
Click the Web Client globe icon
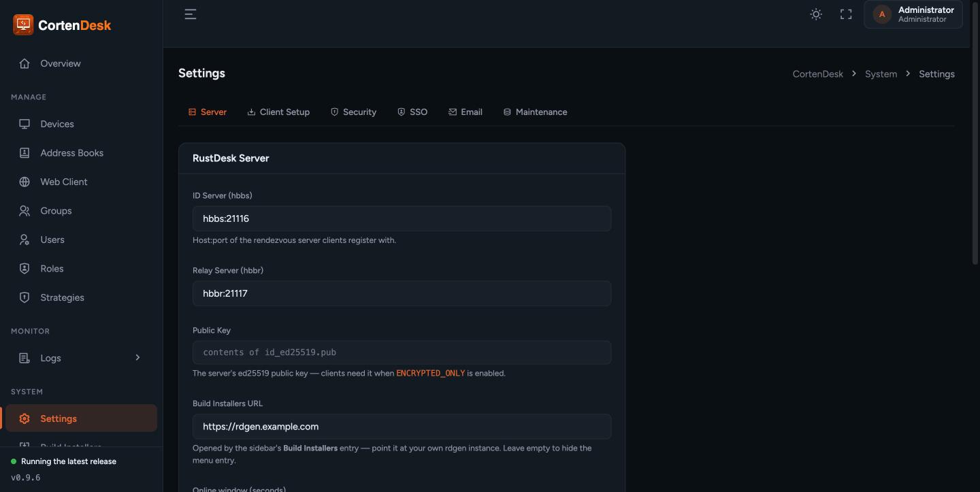click(x=24, y=182)
